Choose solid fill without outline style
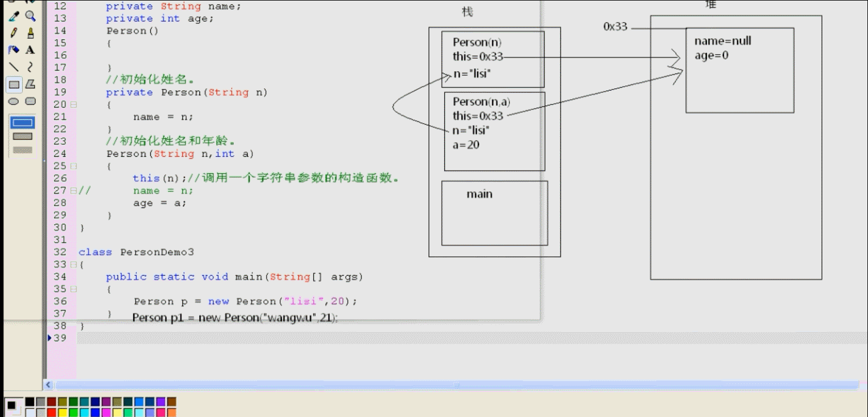 click(x=23, y=150)
